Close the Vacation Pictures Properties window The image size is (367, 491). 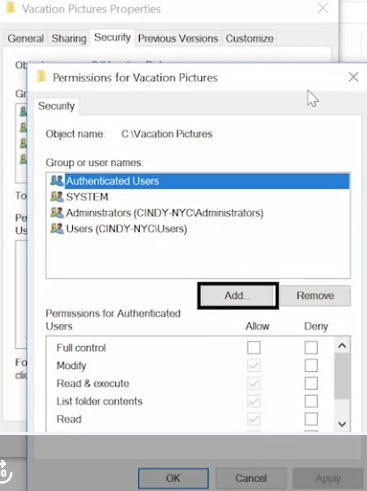[x=323, y=8]
